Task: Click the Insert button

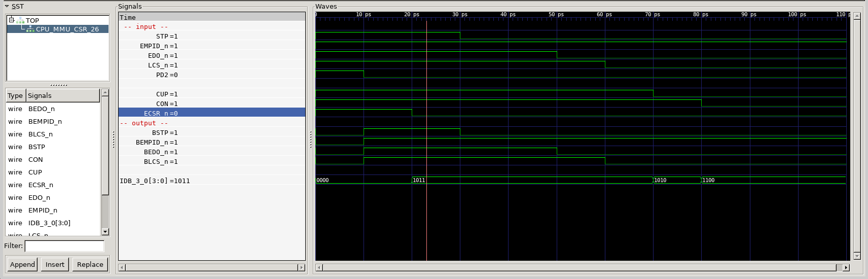Action: (x=55, y=264)
